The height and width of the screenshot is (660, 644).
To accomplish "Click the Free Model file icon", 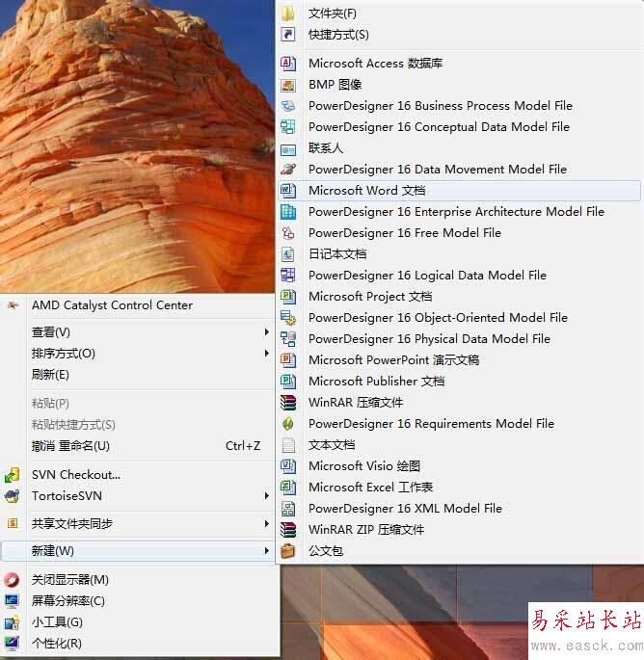I will tap(288, 233).
